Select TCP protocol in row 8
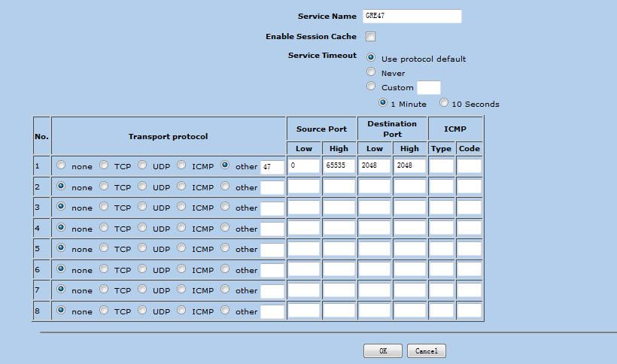Image resolution: width=617 pixels, height=364 pixels. click(x=104, y=310)
